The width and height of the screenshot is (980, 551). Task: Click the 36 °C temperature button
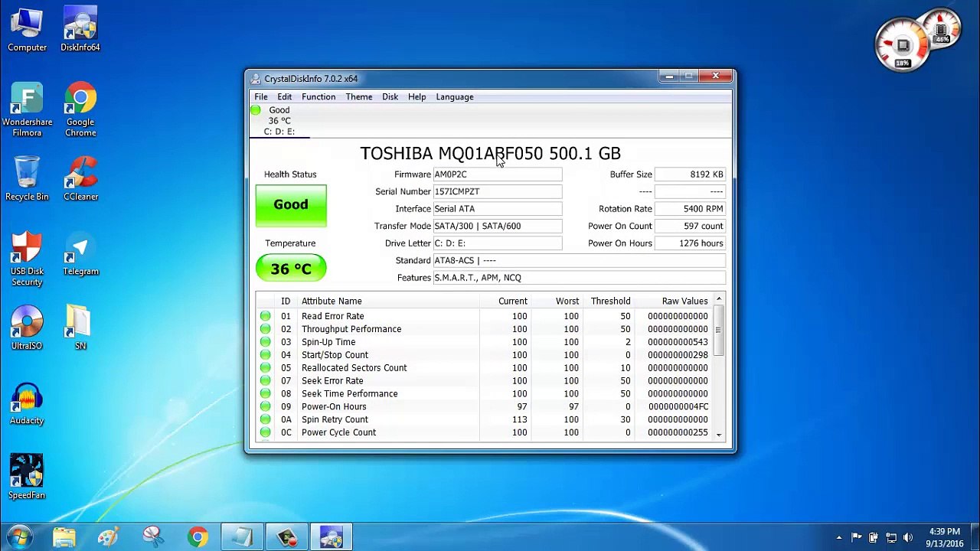click(x=291, y=269)
